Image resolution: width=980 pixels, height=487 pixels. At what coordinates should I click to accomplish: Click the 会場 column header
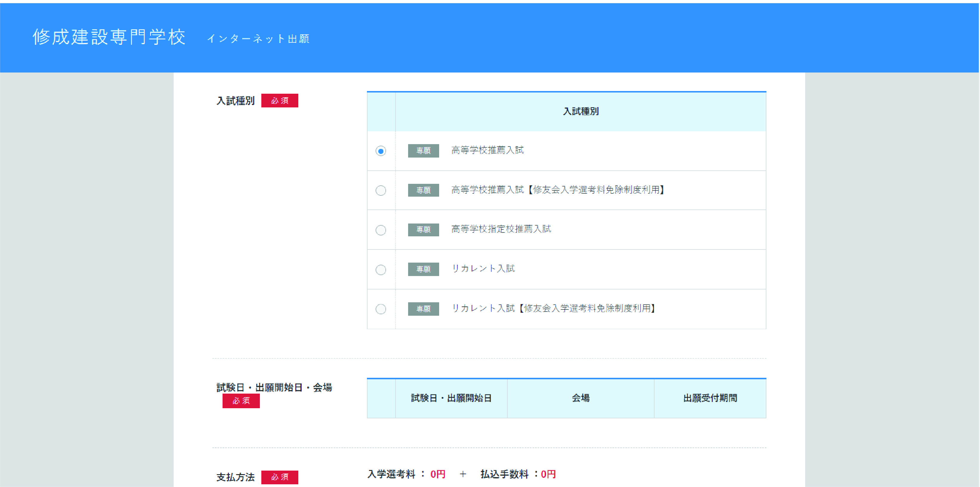[x=581, y=398]
